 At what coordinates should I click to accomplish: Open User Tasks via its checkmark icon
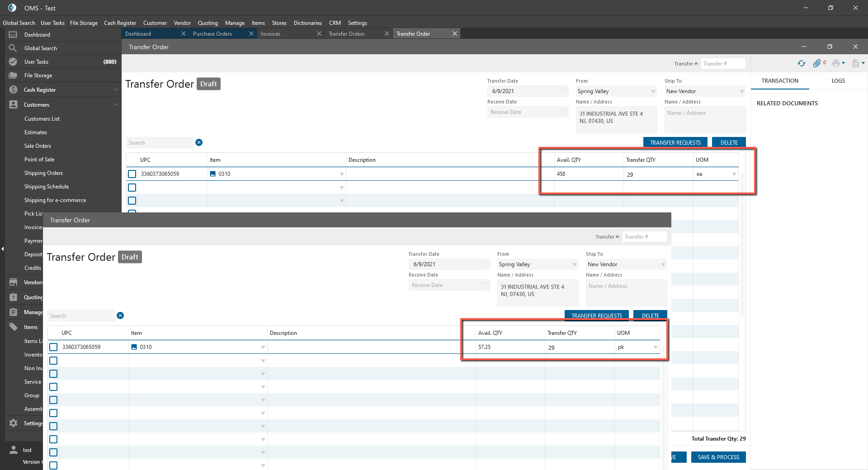point(13,62)
